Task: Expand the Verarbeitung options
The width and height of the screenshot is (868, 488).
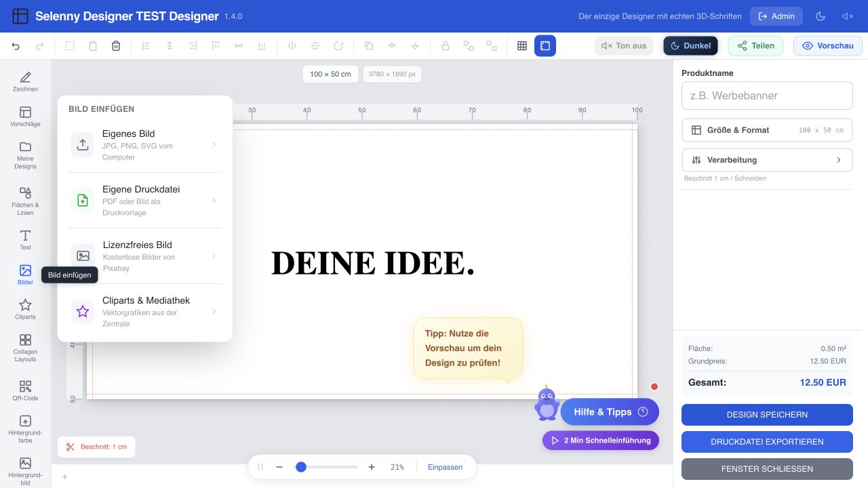Action: pos(767,160)
